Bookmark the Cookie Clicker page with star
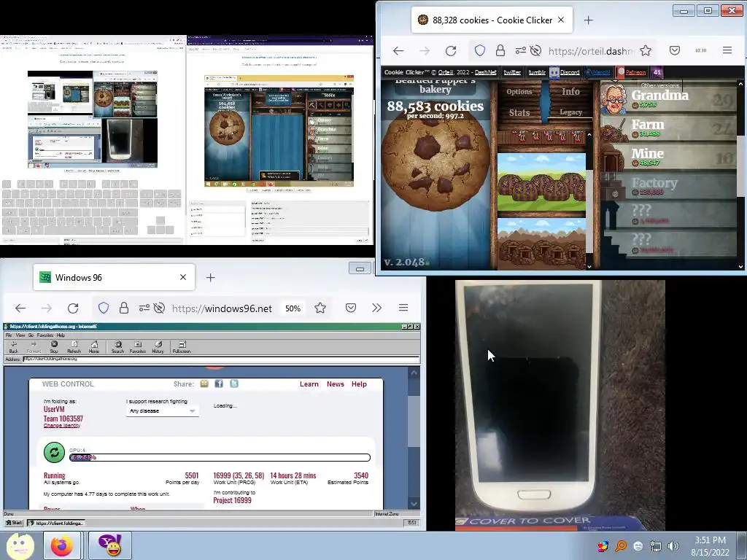Viewport: 747px width, 560px height. tap(646, 50)
